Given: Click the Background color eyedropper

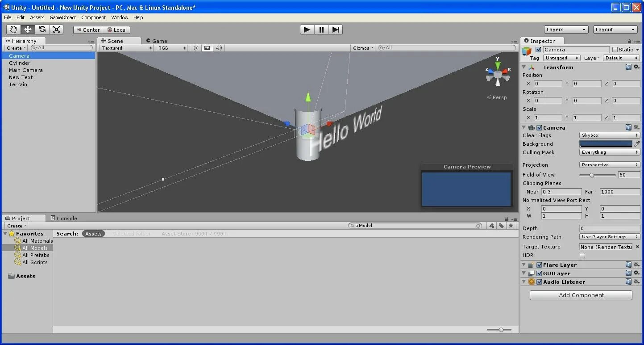Looking at the screenshot, I should coord(637,144).
